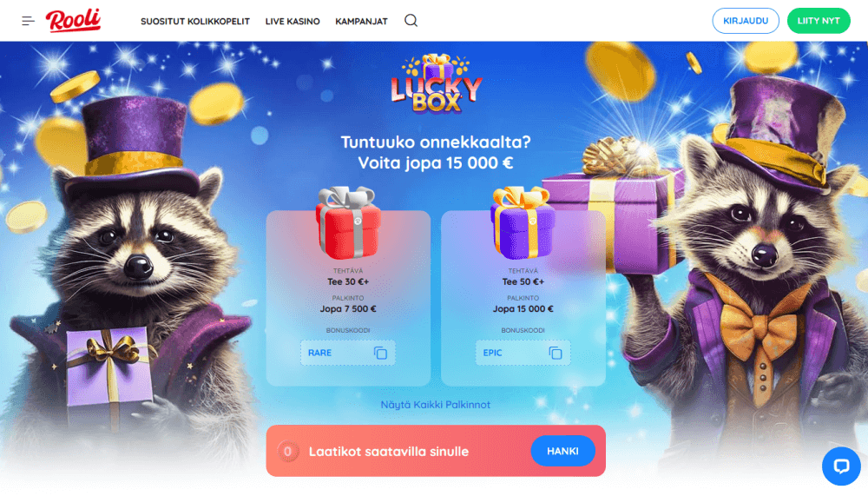Screen dimensions: 868x496
Task: Click the Kirjaudu login button
Action: 745,21
